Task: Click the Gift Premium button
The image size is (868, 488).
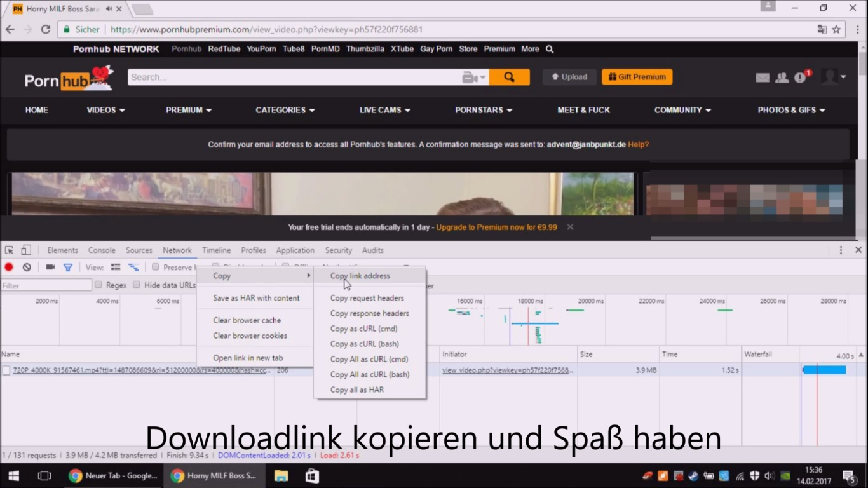Action: (637, 77)
